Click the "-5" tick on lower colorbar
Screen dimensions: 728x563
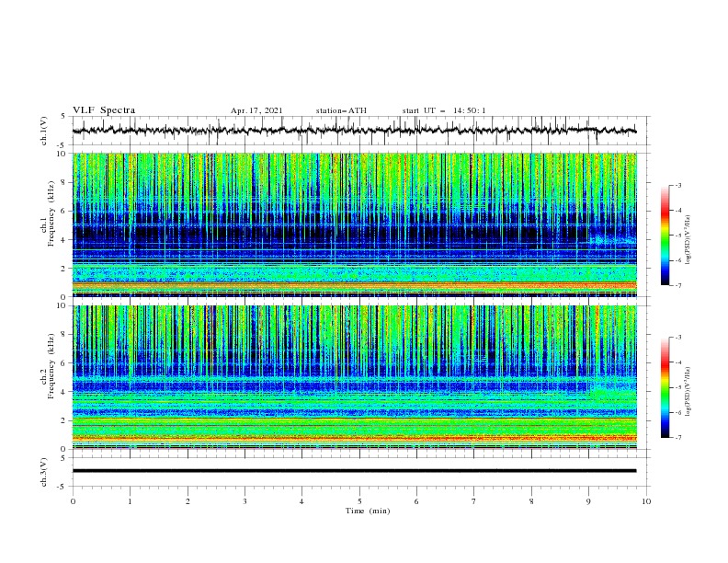678,387
